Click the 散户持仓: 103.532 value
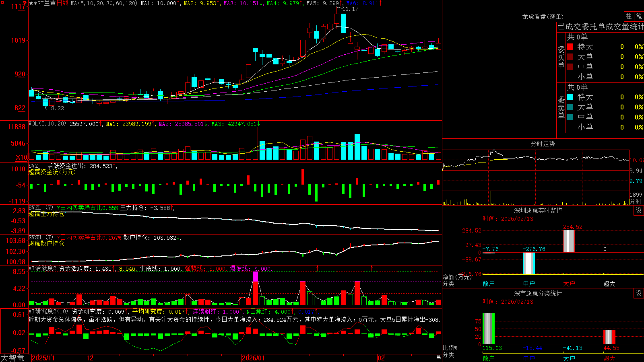This screenshot has height=362, width=644. 150,237
